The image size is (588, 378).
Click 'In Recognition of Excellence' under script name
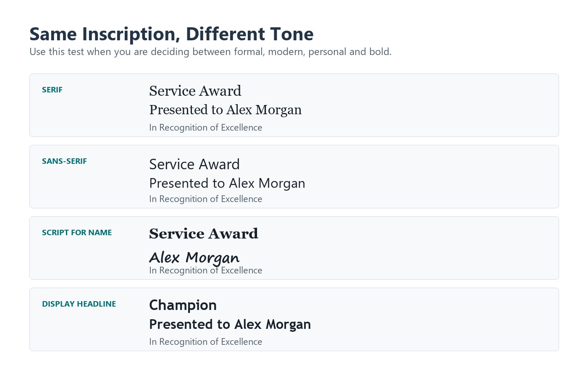[x=206, y=270]
